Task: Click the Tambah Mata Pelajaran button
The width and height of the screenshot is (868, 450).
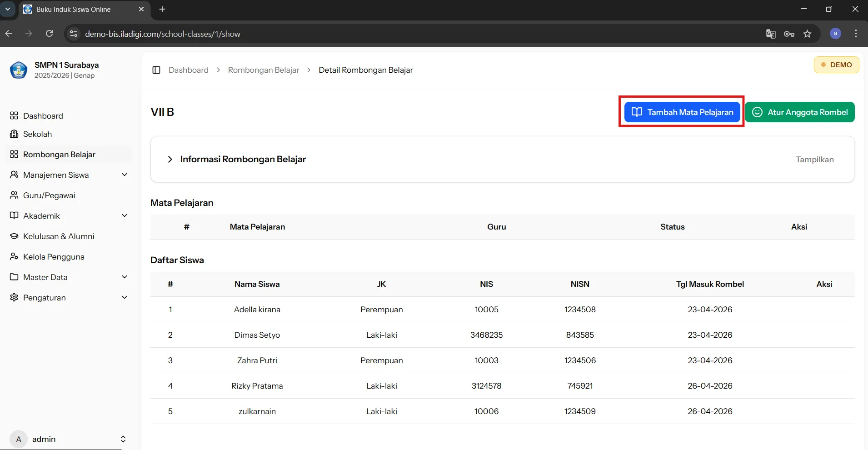Action: click(682, 112)
